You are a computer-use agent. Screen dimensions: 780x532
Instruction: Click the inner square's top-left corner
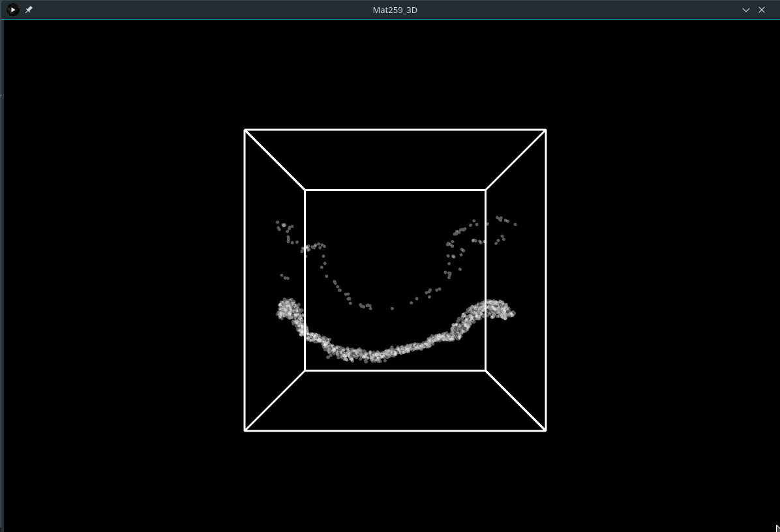click(305, 190)
